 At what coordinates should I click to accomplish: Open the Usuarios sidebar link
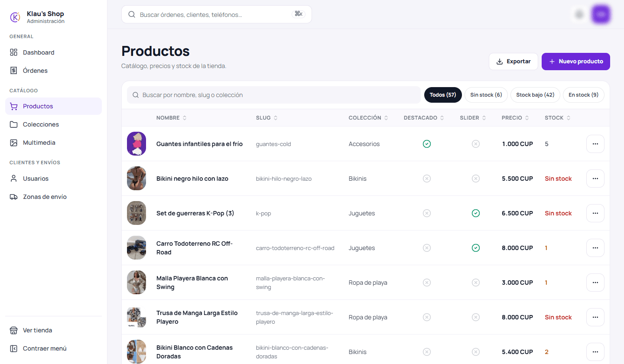(x=53, y=179)
